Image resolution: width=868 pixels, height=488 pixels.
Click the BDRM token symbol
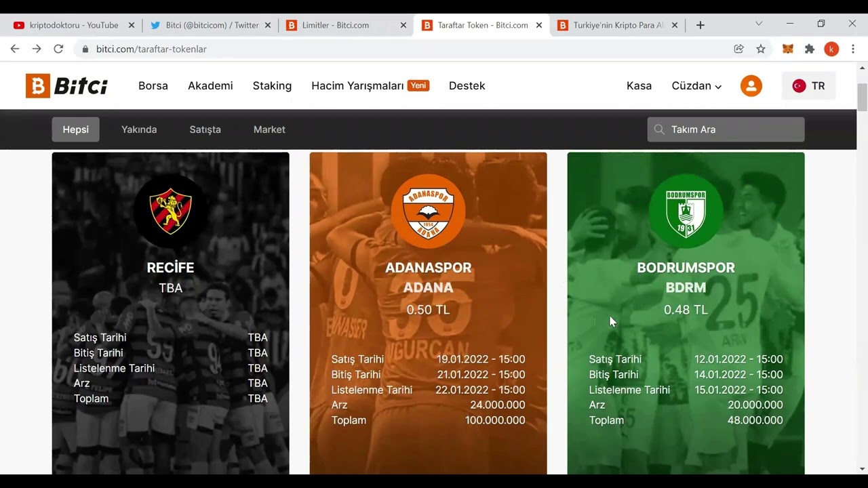click(686, 288)
